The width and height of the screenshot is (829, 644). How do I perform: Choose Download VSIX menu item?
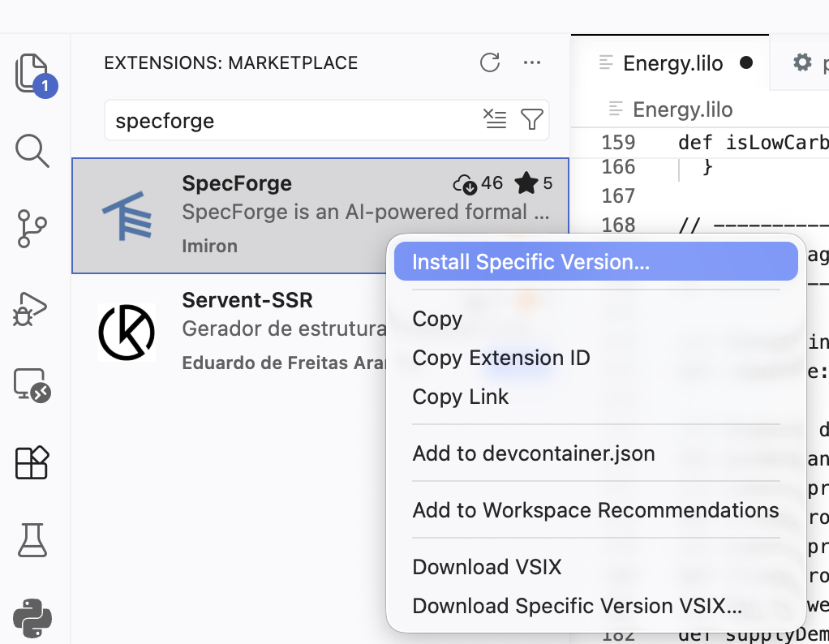pos(596,567)
